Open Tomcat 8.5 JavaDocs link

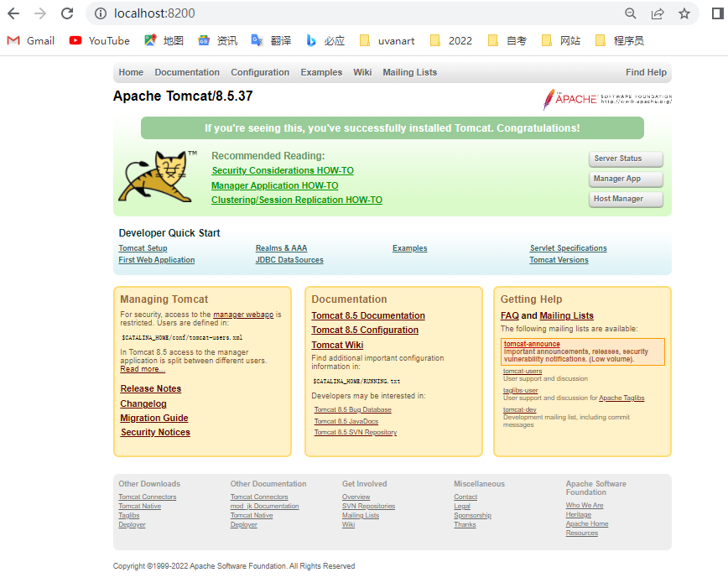(x=346, y=421)
